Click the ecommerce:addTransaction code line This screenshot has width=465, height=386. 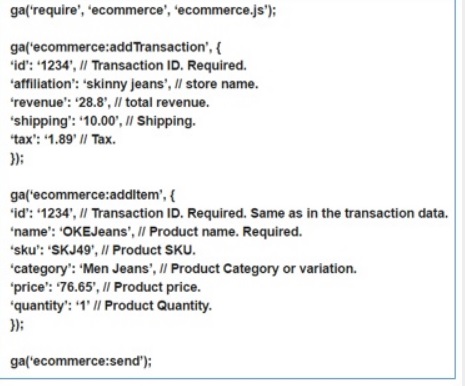[116, 47]
